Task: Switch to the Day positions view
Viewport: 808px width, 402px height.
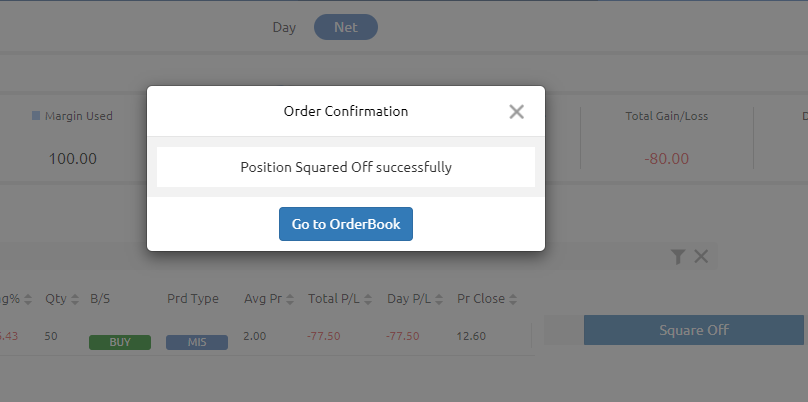Action: [284, 27]
